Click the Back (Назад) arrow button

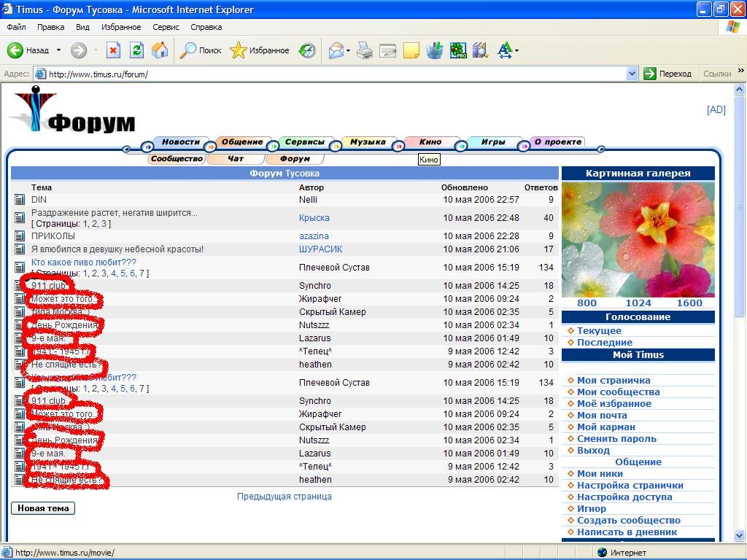pos(16,50)
